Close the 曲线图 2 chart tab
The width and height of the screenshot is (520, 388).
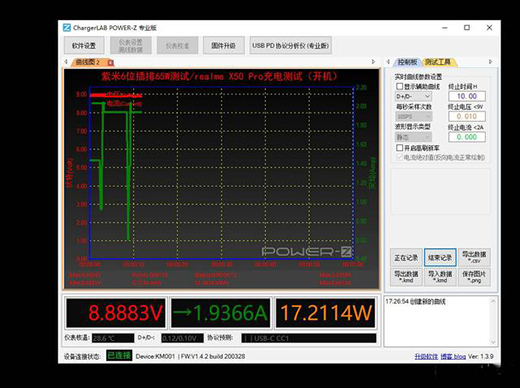tap(111, 62)
